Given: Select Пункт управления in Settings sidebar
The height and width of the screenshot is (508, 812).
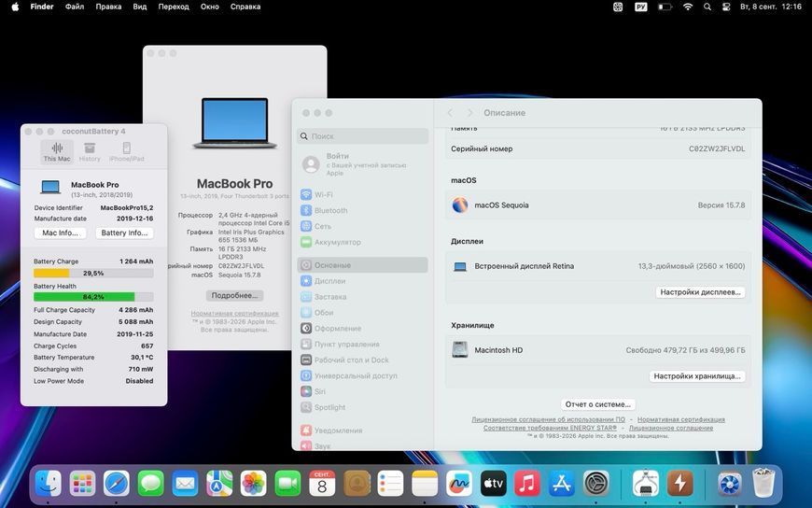Looking at the screenshot, I should (x=362, y=345).
